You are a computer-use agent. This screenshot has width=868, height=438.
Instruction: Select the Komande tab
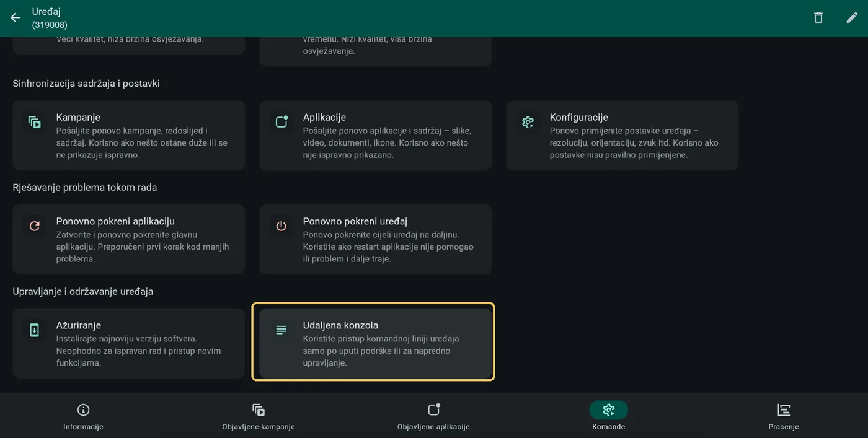[608, 416]
